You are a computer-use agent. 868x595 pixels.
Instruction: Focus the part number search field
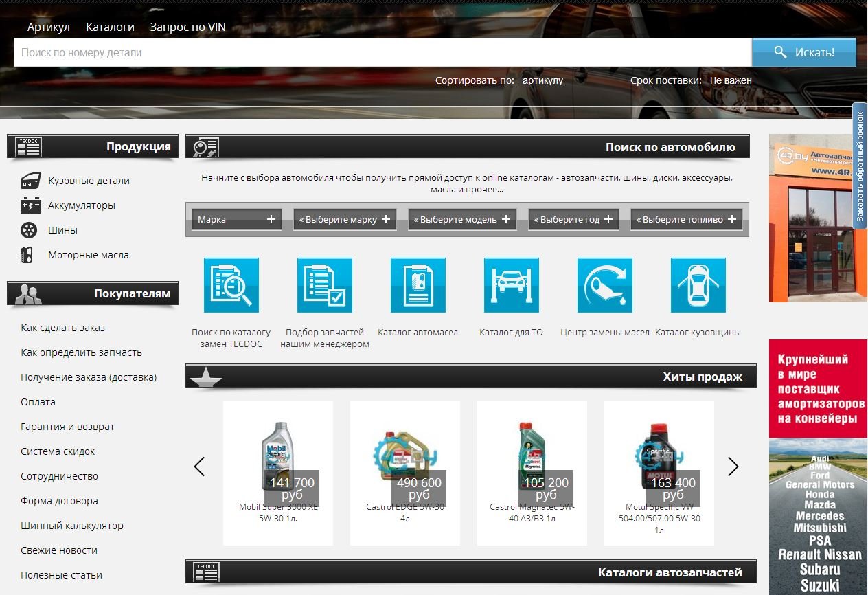point(382,52)
